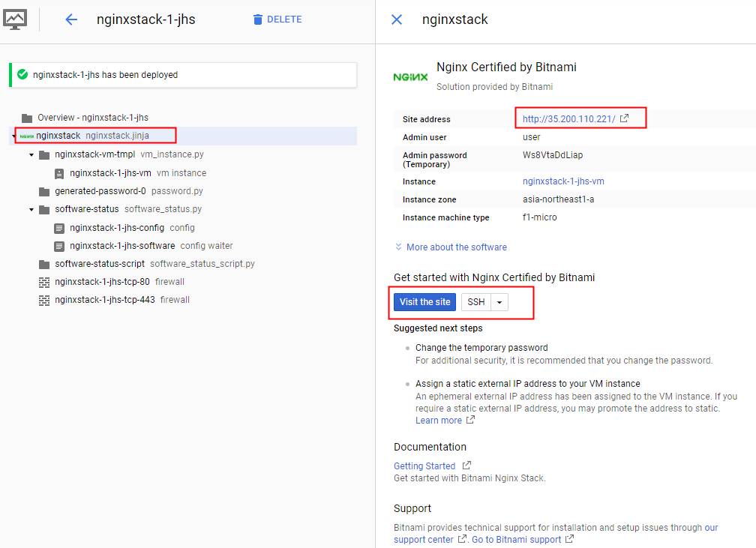Image resolution: width=756 pixels, height=548 pixels.
Task: Click nginxstack-1-jhs-config document icon
Action: (x=59, y=229)
